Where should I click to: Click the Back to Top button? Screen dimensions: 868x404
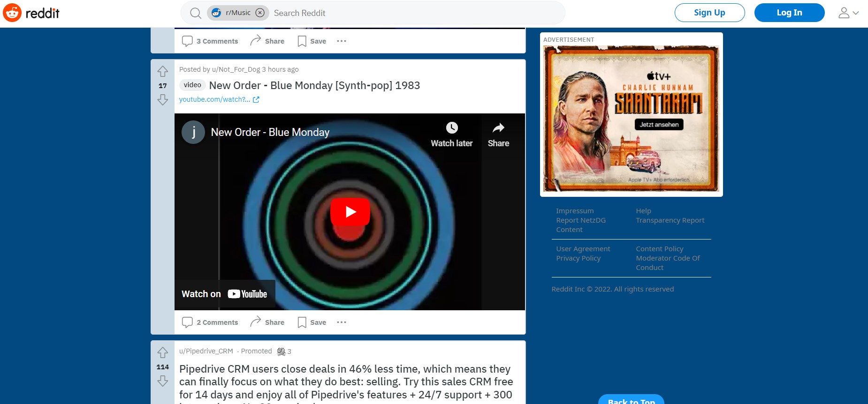tap(631, 400)
